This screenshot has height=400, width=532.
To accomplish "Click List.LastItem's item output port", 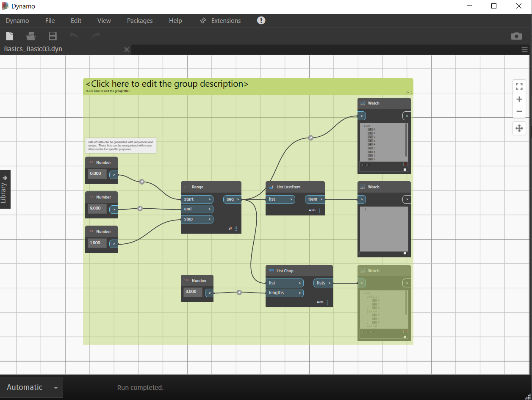I will point(315,199).
